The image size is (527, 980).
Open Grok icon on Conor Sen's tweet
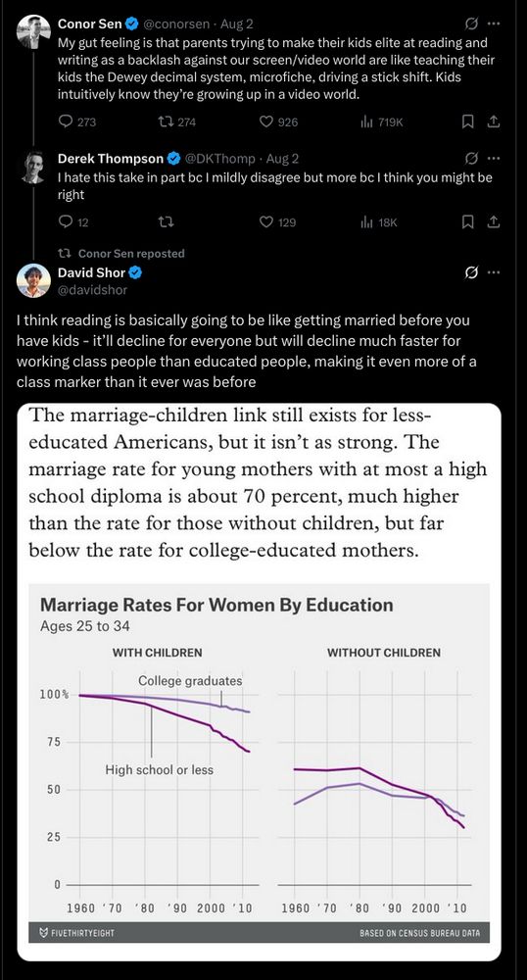pyautogui.click(x=472, y=24)
